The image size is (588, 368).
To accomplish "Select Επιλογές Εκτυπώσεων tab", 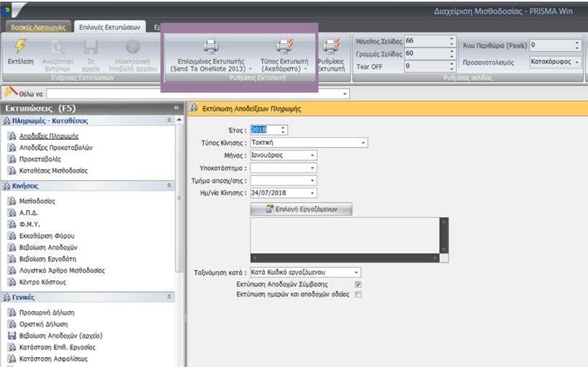I will (109, 27).
